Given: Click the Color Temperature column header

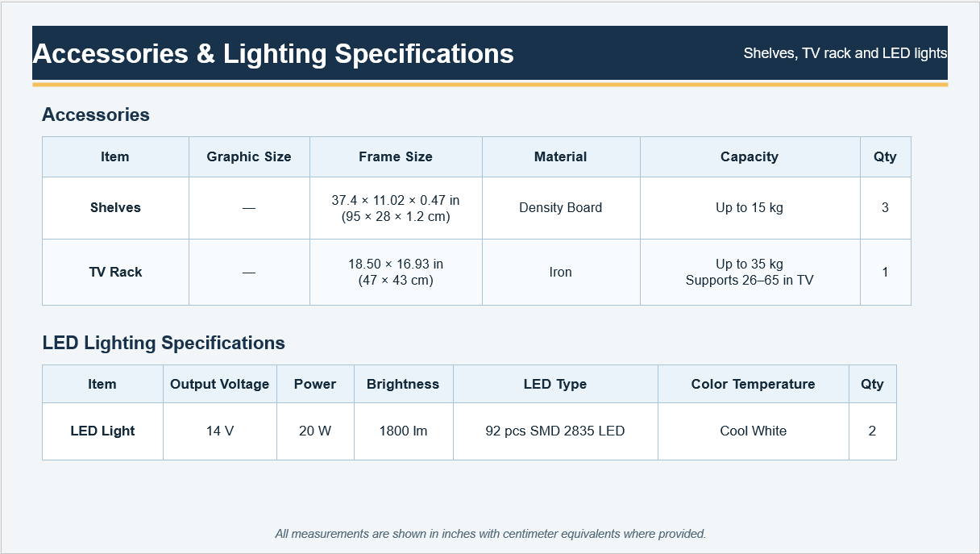Looking at the screenshot, I should click(x=753, y=384).
